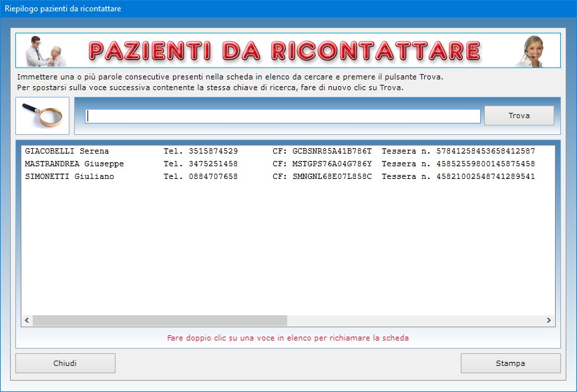This screenshot has width=577, height=392.
Task: Select the MASTRANDREA Giuseppe patient entry
Action: coord(74,164)
